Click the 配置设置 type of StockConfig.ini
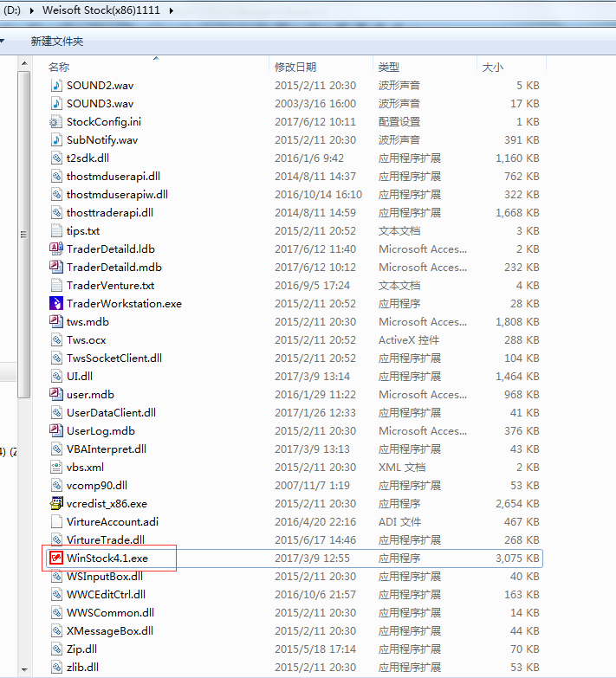 click(399, 122)
